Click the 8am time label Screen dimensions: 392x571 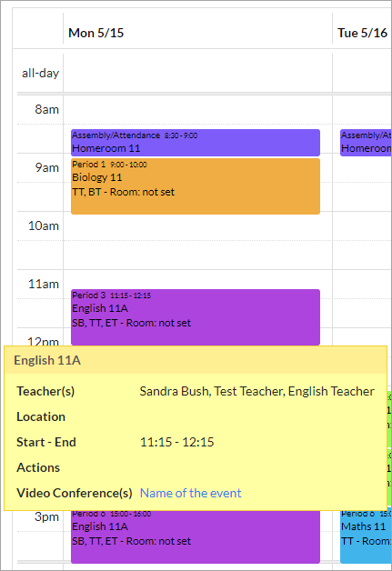[46, 109]
